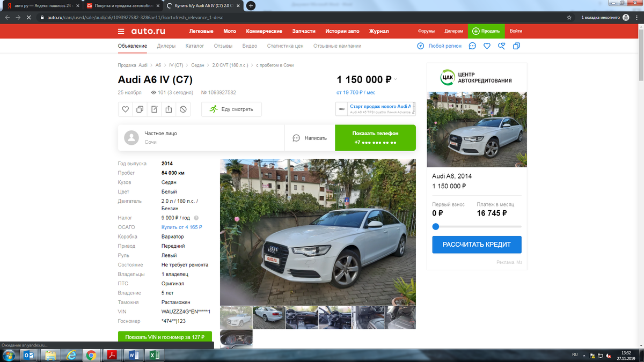Screen dimensions: 644x362
Task: Click the Показать телефон button
Action: tap(375, 138)
